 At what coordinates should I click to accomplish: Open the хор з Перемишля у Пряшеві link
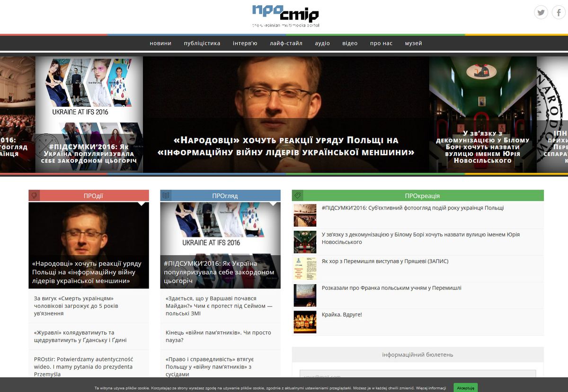385,261
